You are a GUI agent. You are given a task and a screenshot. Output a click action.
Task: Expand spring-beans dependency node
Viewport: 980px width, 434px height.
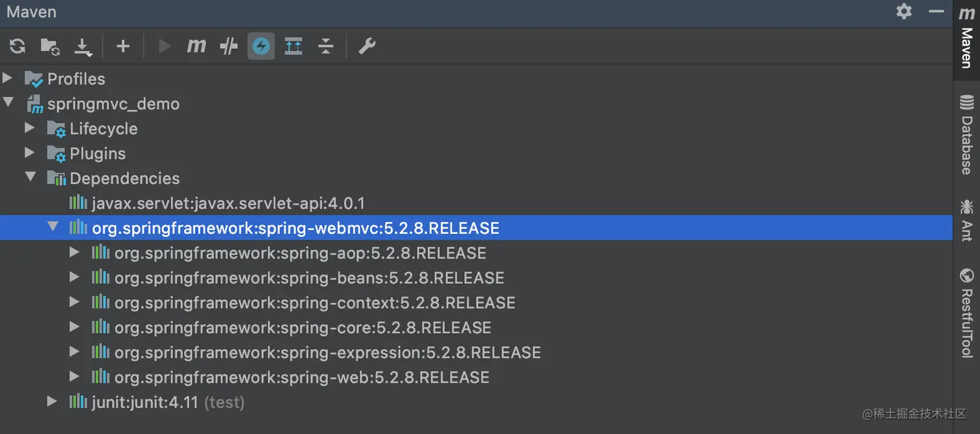point(75,277)
